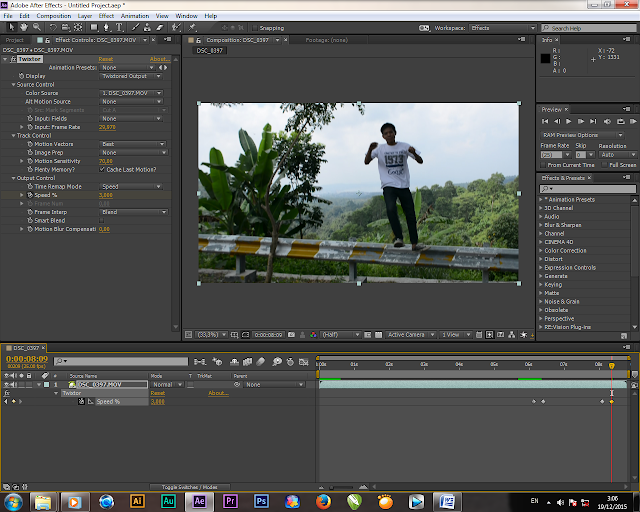Open the Composition menu
This screenshot has height=512, width=640.
point(53,16)
